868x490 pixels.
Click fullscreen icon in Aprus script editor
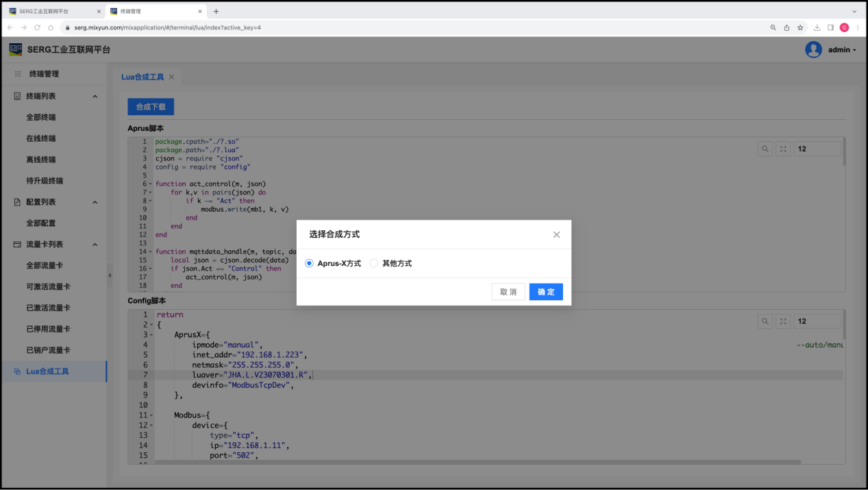(783, 149)
